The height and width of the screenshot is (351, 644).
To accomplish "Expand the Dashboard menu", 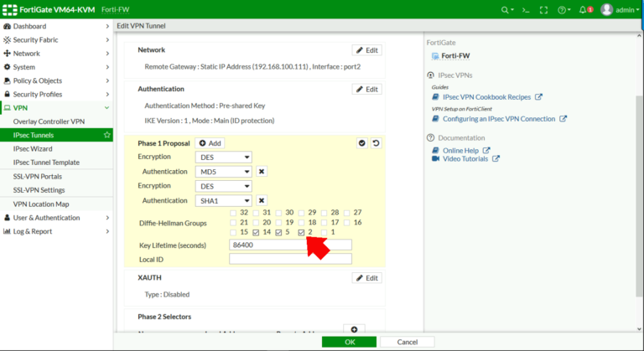I will pyautogui.click(x=56, y=26).
